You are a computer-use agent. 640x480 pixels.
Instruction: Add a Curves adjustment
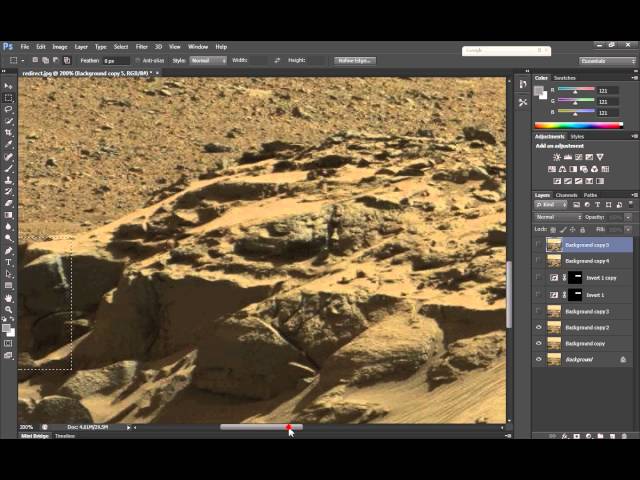[x=578, y=157]
